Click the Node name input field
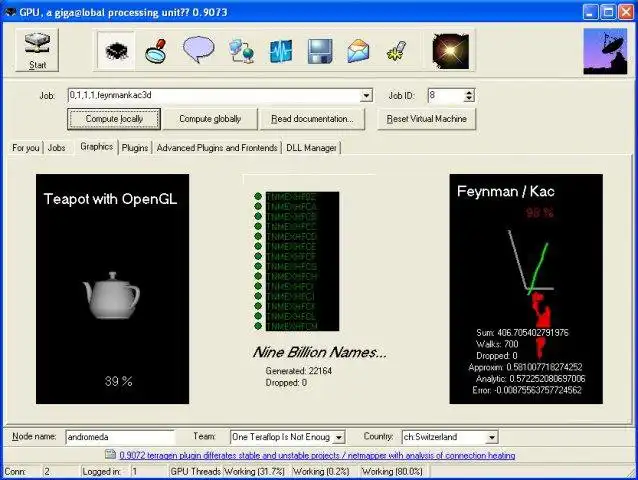Viewport: 638px width, 480px height. 120,437
